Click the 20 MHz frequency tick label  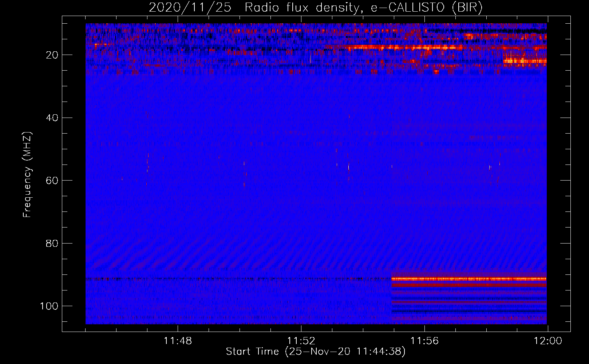[x=52, y=55]
